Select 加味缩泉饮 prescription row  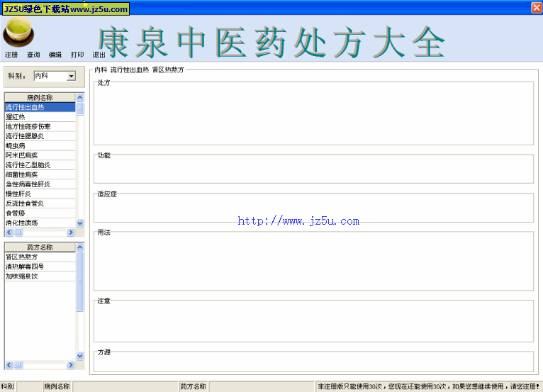point(40,276)
